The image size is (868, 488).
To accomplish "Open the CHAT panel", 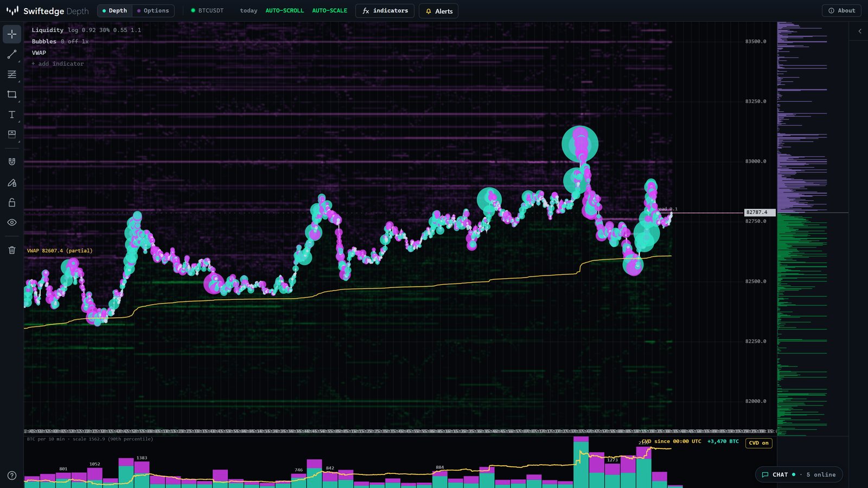I will [799, 474].
